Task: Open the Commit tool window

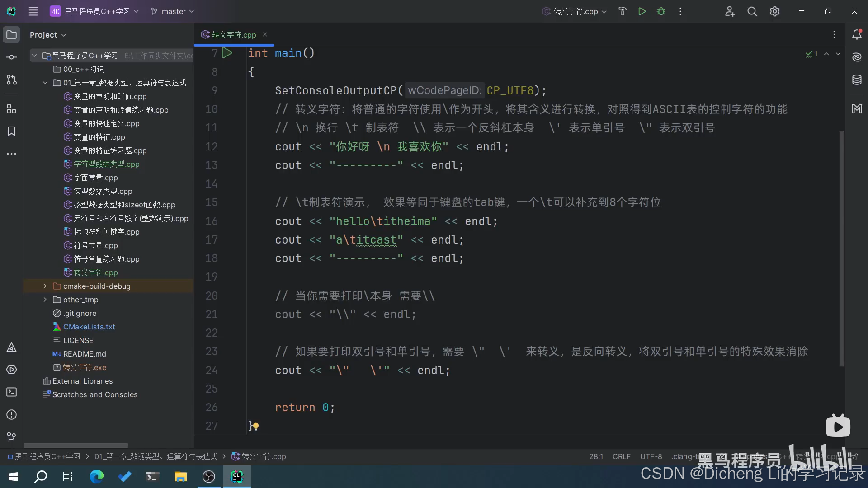Action: pyautogui.click(x=12, y=57)
